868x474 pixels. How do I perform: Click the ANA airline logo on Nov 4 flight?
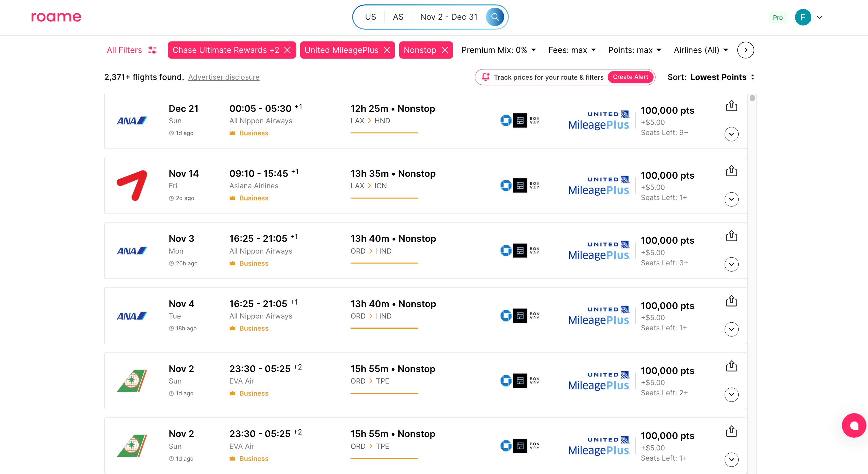tap(131, 316)
